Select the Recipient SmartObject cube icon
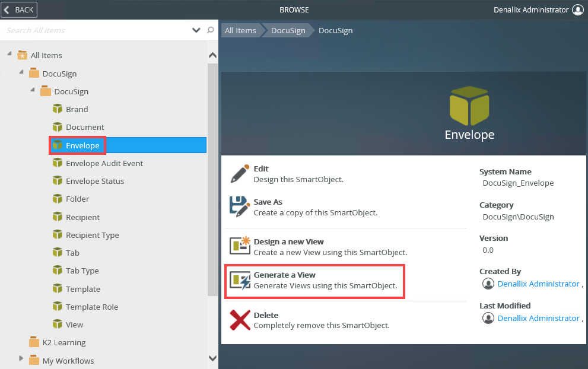588x369 pixels. pos(58,217)
